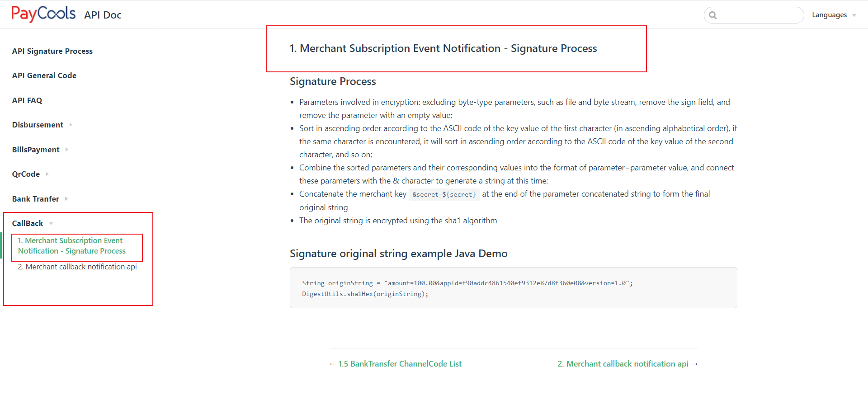Viewport: 868px width, 419px height.
Task: Click the PayCools logo
Action: point(43,14)
